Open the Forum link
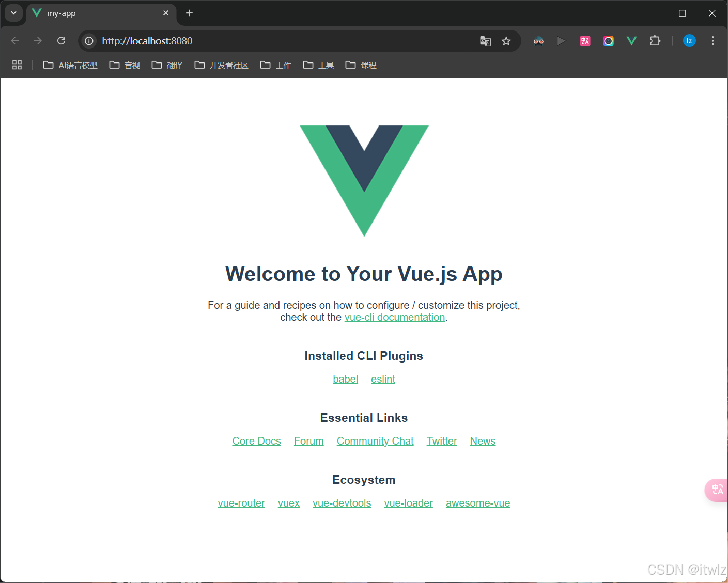Screen dimensions: 728x583 (x=309, y=441)
